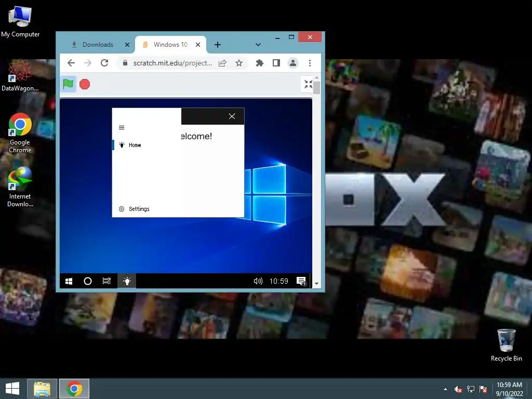This screenshot has width=532, height=399.
Task: Click page vertical scrollbar thumb
Action: (x=316, y=87)
